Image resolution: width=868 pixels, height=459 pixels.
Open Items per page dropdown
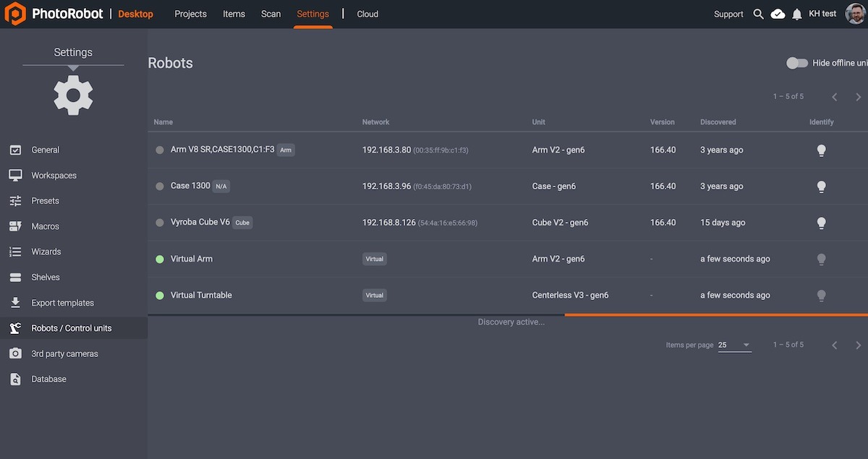tap(734, 346)
